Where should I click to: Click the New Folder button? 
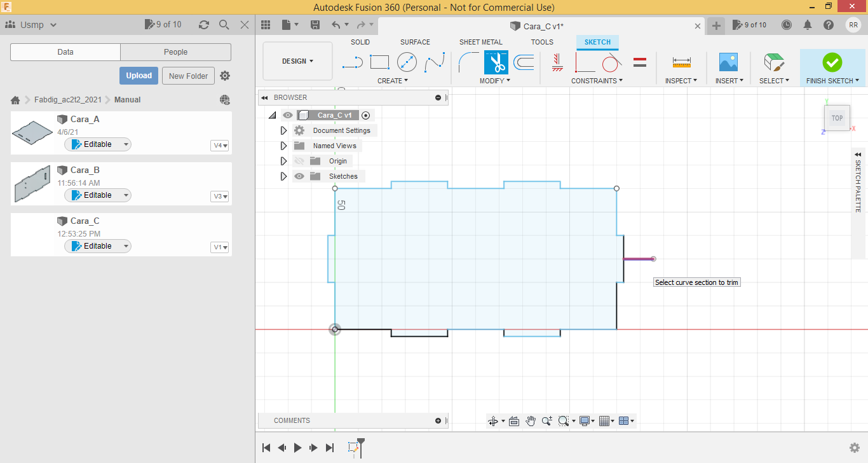click(x=189, y=76)
